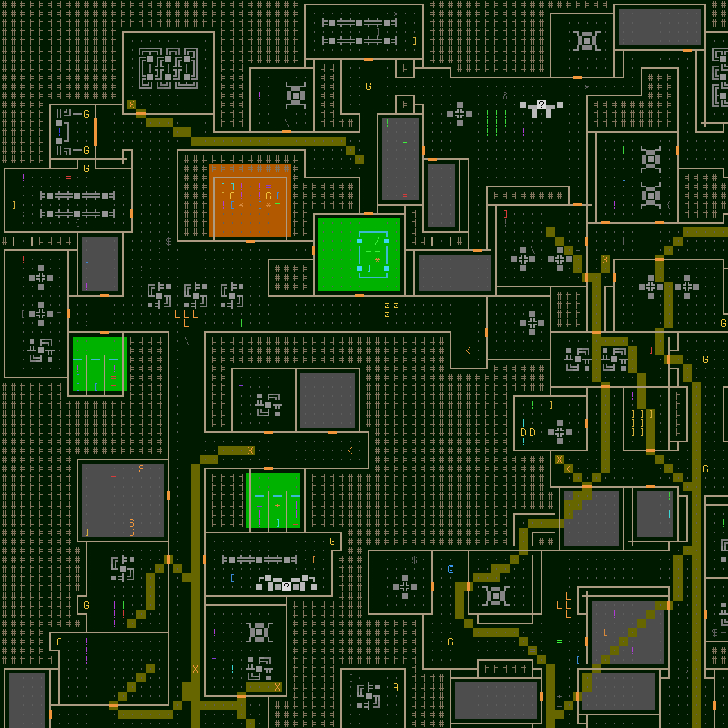The width and height of the screenshot is (728, 728).
Task: Click the gray $ in the room left of @
Action: tap(414, 560)
